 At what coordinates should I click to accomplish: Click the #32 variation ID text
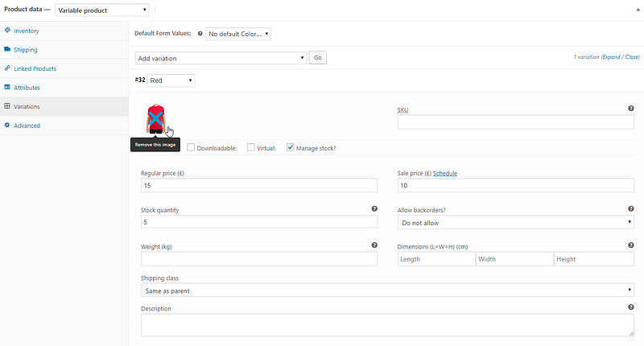point(140,80)
